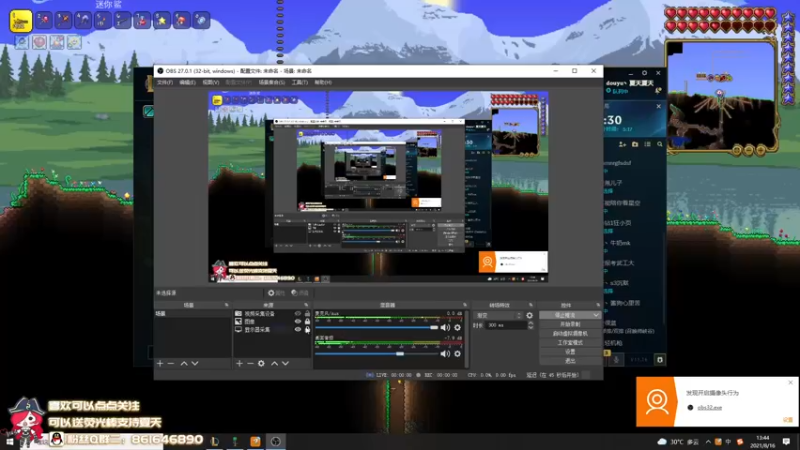800x450 pixels.
Task: Click the 工作室模式 studio mode button
Action: tap(570, 343)
